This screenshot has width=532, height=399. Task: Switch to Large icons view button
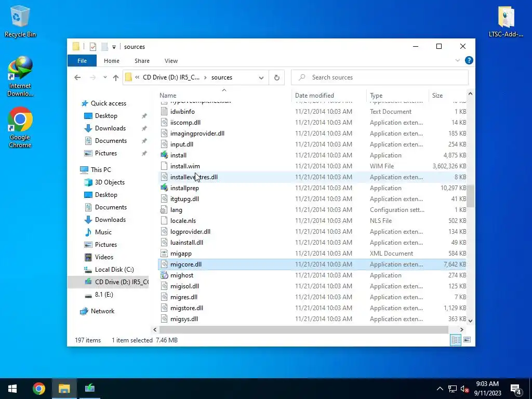click(x=467, y=340)
